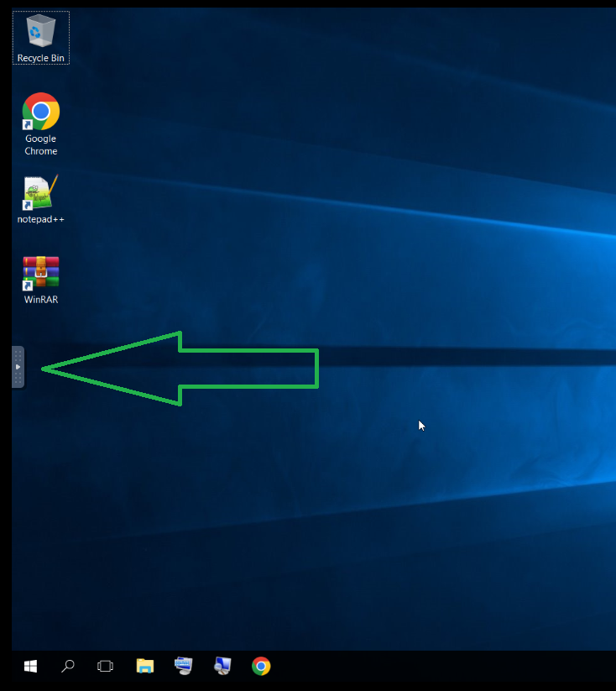Click the "Google Chrome" text label

(40, 145)
